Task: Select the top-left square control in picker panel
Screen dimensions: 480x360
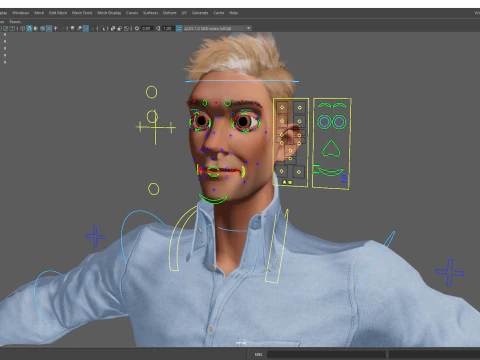Action: click(x=282, y=108)
